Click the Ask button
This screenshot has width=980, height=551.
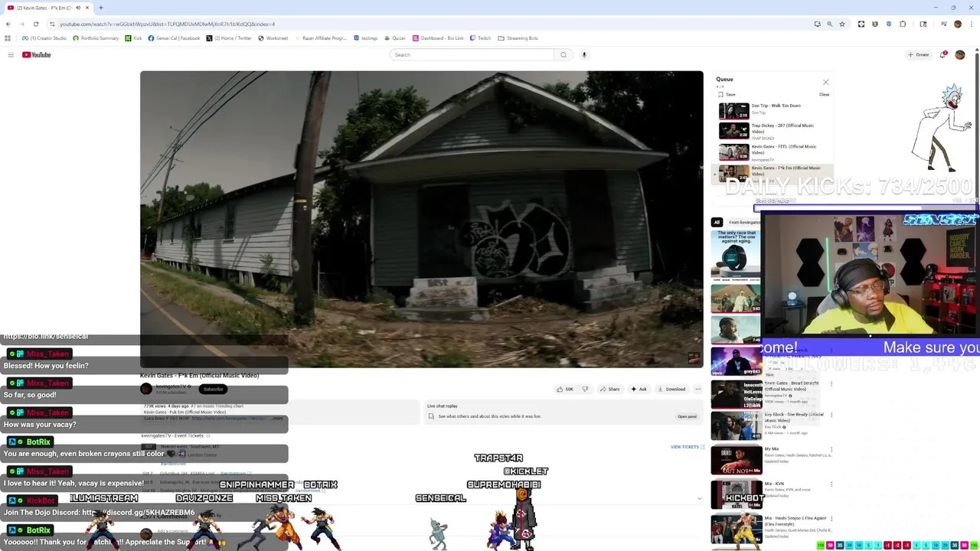639,389
